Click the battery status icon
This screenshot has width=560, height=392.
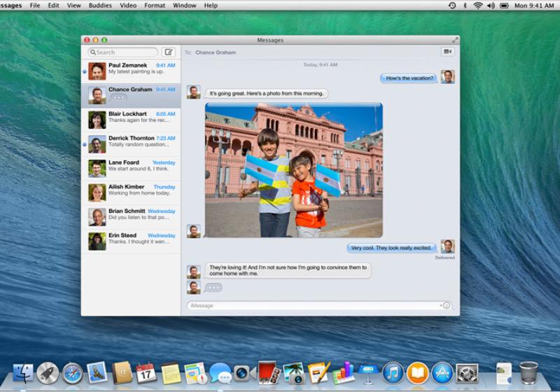pyautogui.click(x=504, y=6)
